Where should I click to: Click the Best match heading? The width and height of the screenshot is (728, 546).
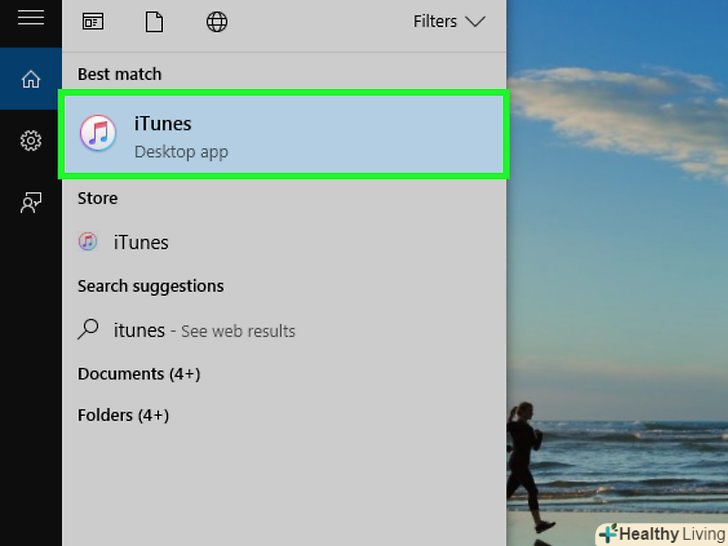120,74
